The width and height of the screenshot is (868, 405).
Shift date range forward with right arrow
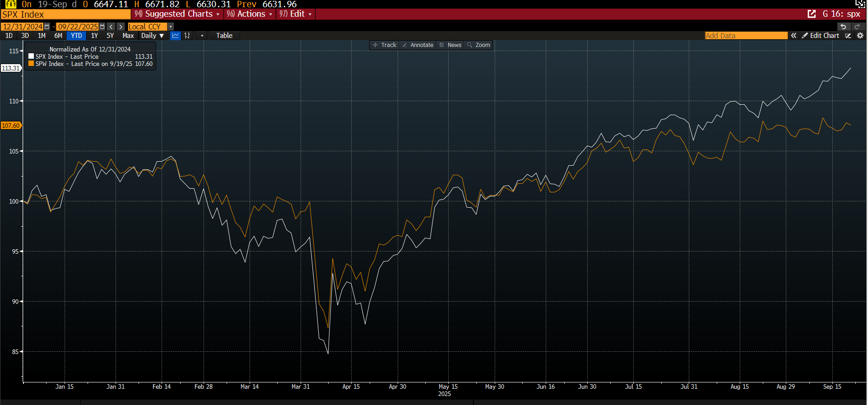pyautogui.click(x=121, y=27)
